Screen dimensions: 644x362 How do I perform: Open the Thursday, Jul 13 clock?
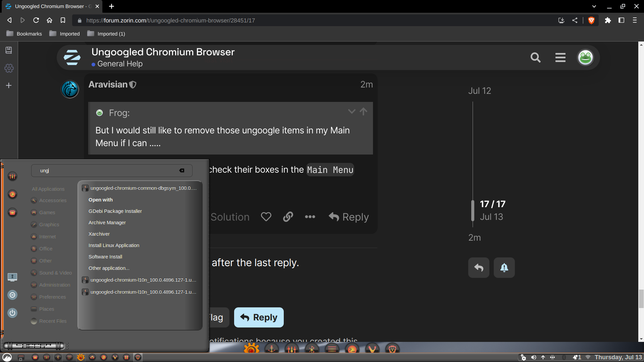point(618,357)
